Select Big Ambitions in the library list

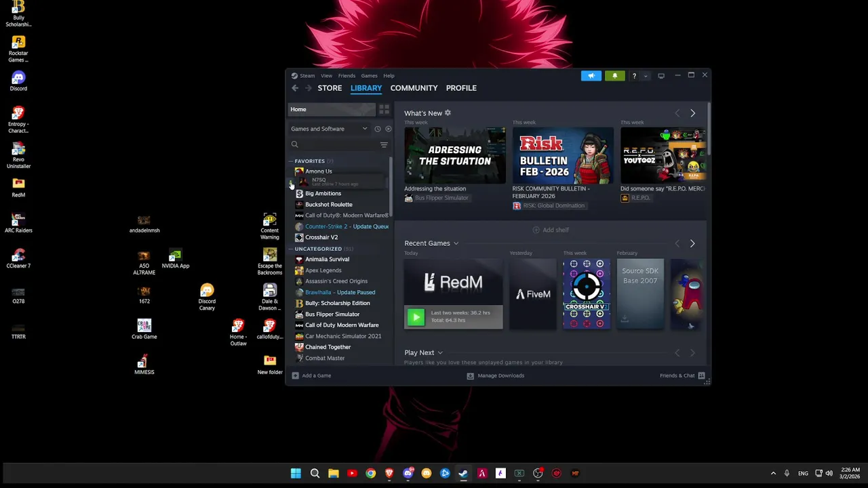pyautogui.click(x=323, y=194)
